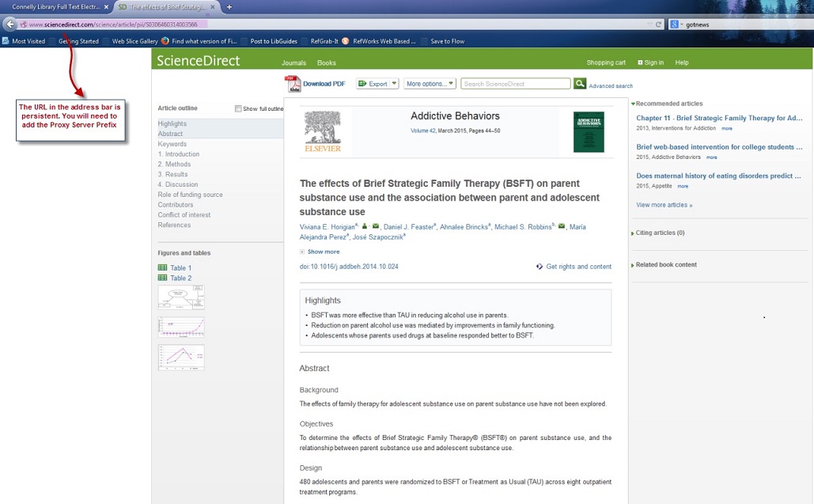Jump to Highlights in article outline

tap(172, 123)
